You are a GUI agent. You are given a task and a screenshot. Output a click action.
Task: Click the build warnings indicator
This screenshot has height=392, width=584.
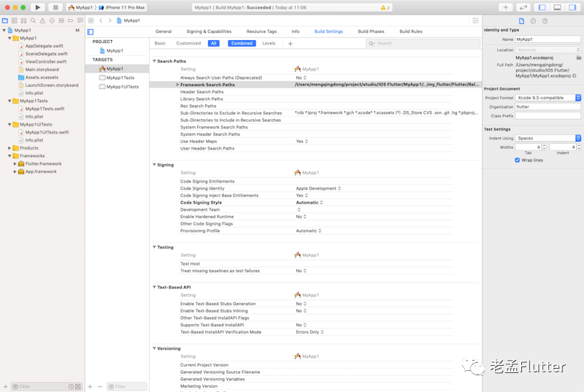pos(385,7)
